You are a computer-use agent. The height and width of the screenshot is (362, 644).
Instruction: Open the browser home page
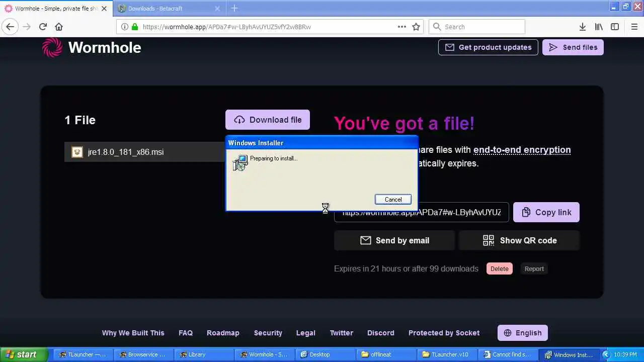pos(59,27)
